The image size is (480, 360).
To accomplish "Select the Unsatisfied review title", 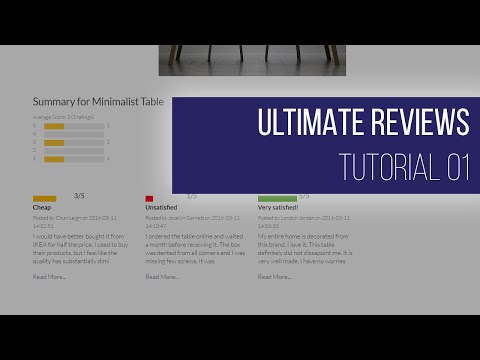I will [161, 207].
